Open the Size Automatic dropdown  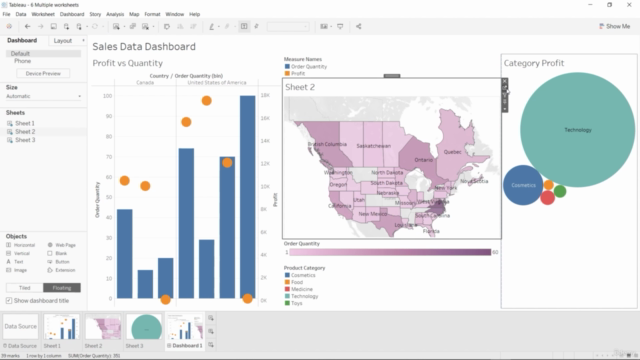click(43, 96)
